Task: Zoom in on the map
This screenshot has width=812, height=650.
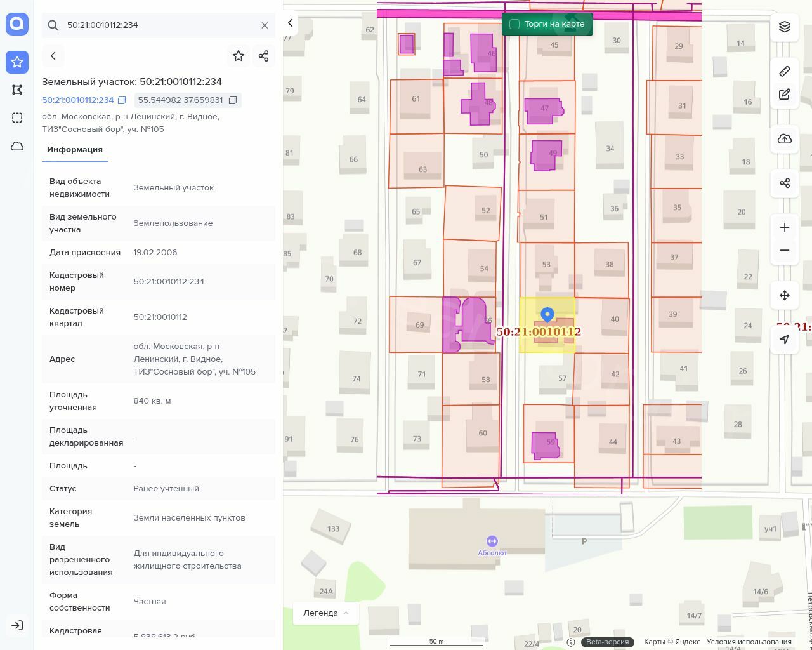Action: (785, 227)
